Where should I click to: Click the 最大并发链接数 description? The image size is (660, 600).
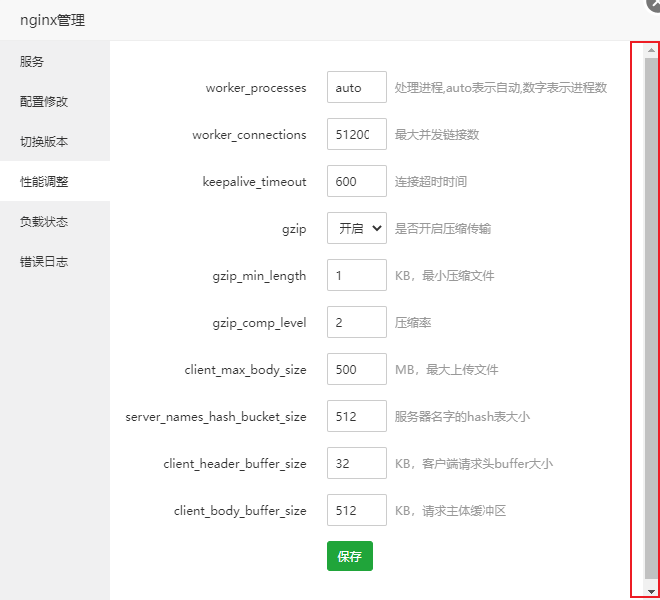(437, 135)
